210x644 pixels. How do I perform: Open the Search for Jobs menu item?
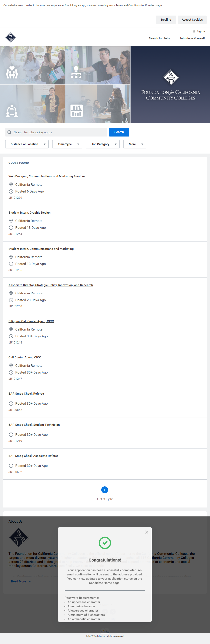click(159, 39)
